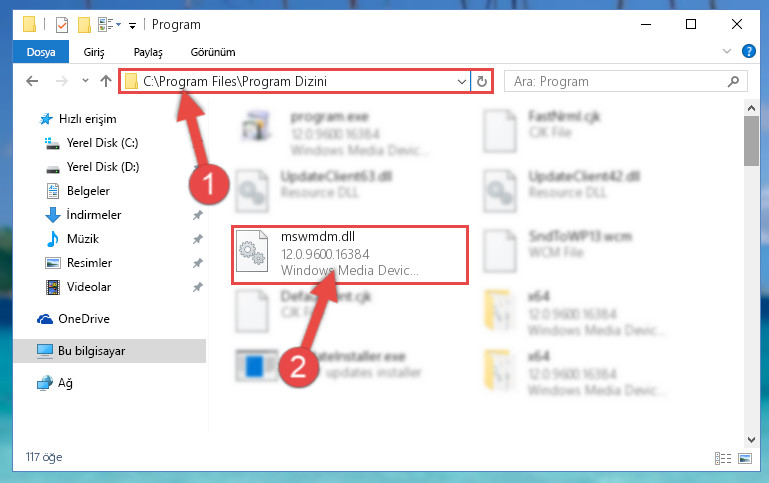
Task: Open the Help question mark icon
Action: [x=748, y=51]
